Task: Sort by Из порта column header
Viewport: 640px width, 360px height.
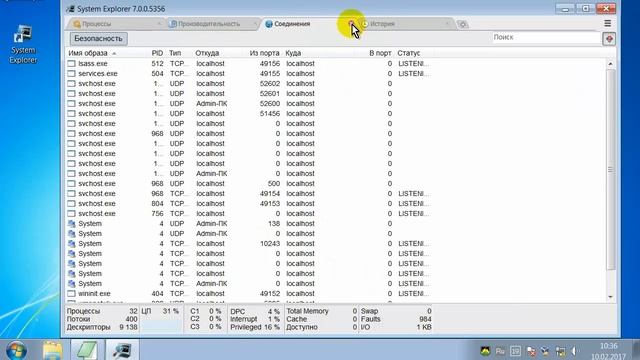Action: (x=264, y=53)
